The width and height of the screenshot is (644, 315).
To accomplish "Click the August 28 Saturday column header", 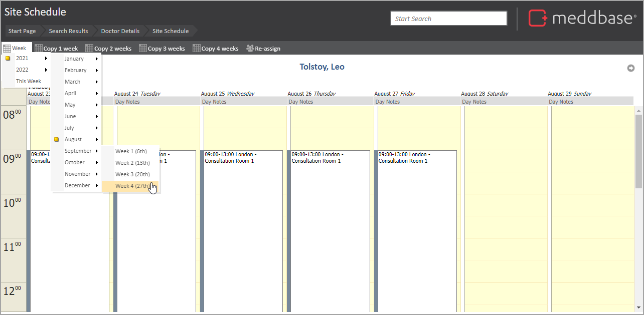I will point(485,94).
